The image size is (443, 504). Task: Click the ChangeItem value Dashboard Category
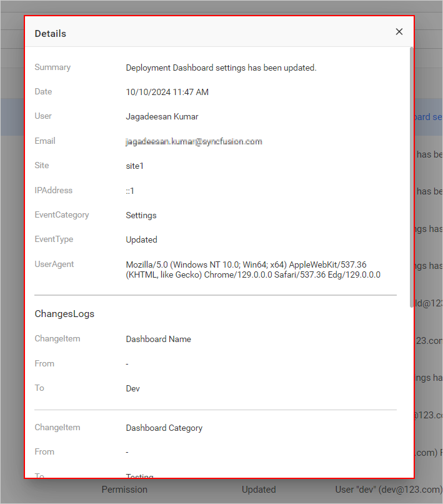click(164, 428)
